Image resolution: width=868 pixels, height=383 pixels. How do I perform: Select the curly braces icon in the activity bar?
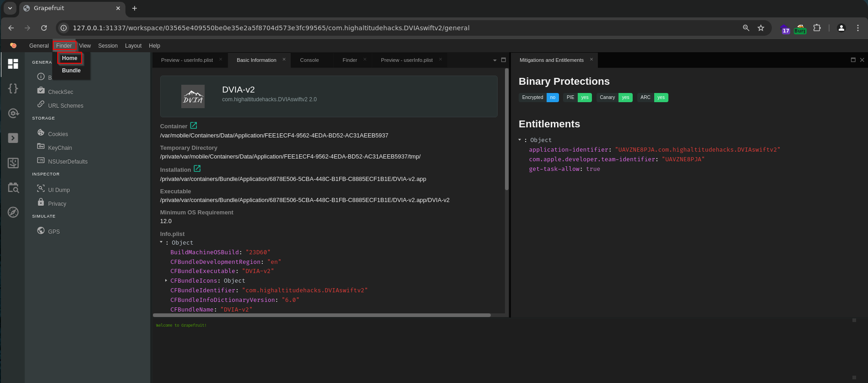pos(13,88)
